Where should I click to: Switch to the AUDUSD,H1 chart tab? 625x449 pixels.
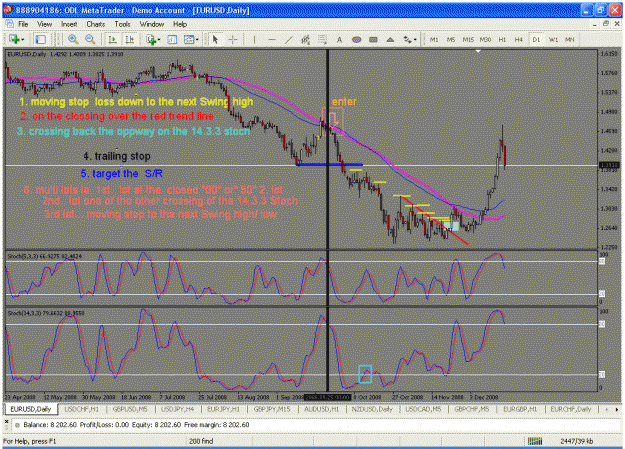point(321,409)
